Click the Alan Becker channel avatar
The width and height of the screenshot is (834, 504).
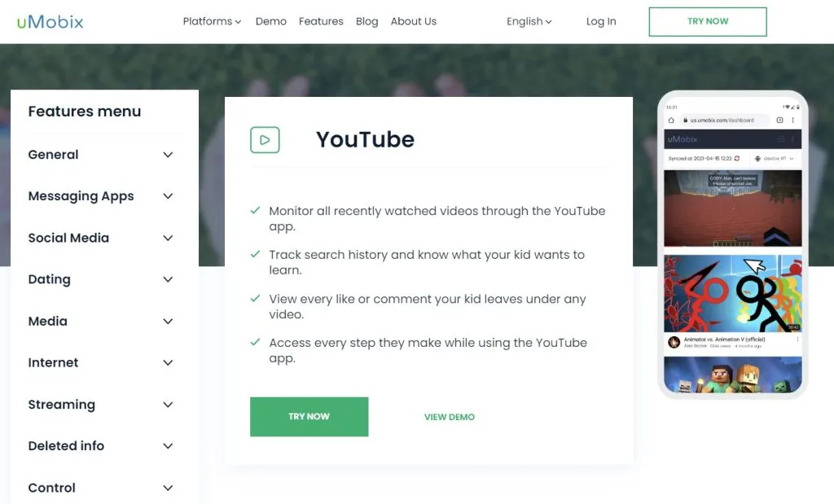[674, 342]
